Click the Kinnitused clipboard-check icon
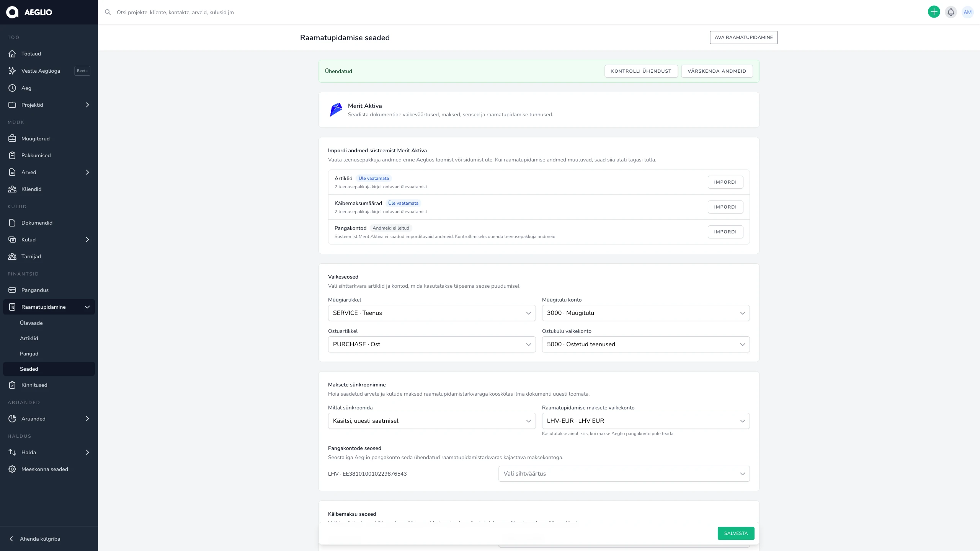980x551 pixels. (12, 385)
